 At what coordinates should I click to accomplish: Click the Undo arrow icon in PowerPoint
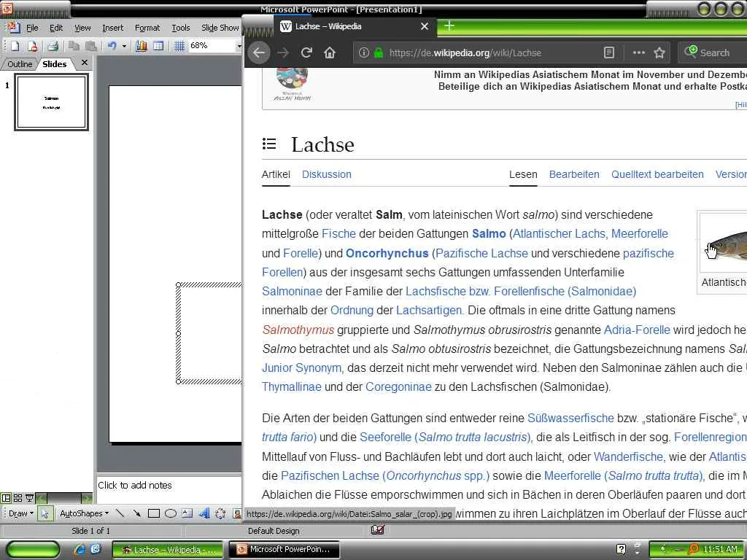click(112, 46)
